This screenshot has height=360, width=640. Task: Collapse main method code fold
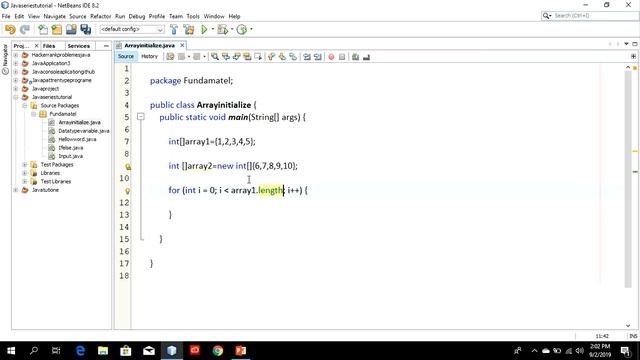[141, 117]
